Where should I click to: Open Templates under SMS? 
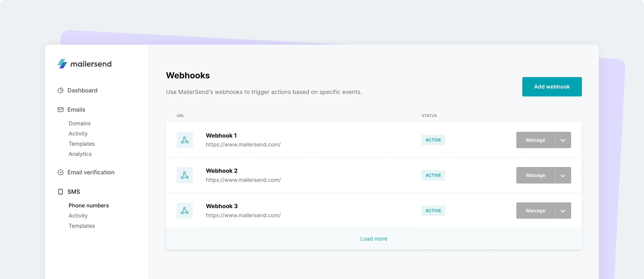pos(82,226)
